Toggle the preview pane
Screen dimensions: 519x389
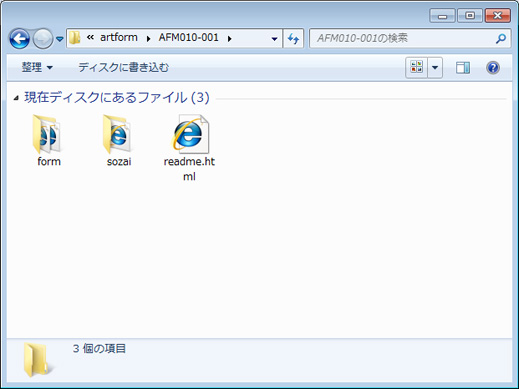click(463, 68)
